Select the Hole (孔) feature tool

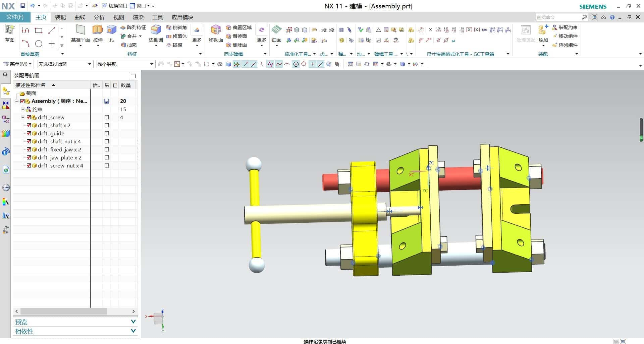[x=111, y=33]
